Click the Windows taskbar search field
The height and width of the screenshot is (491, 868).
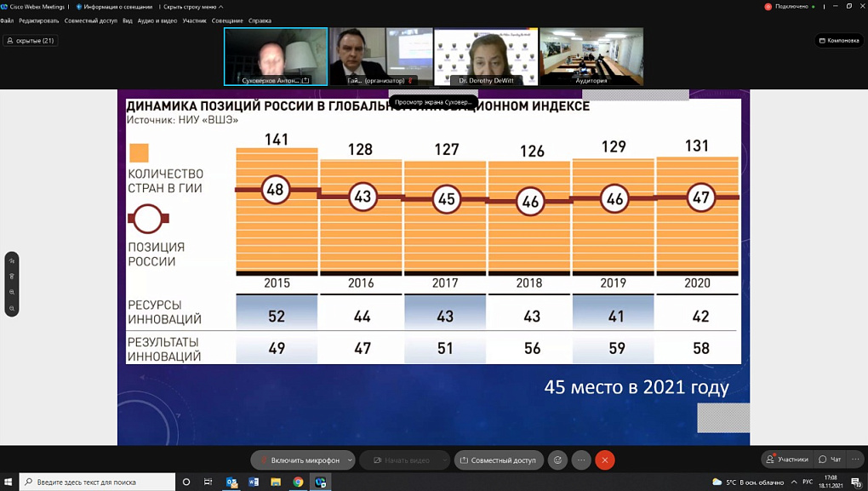98,482
